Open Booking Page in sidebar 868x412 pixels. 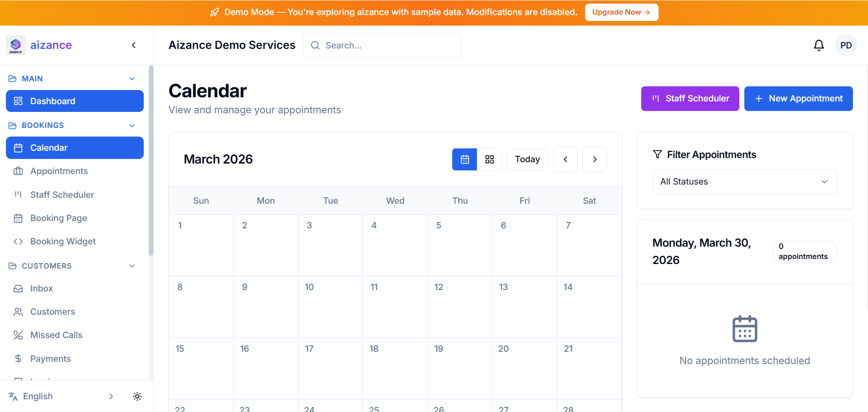point(75,218)
